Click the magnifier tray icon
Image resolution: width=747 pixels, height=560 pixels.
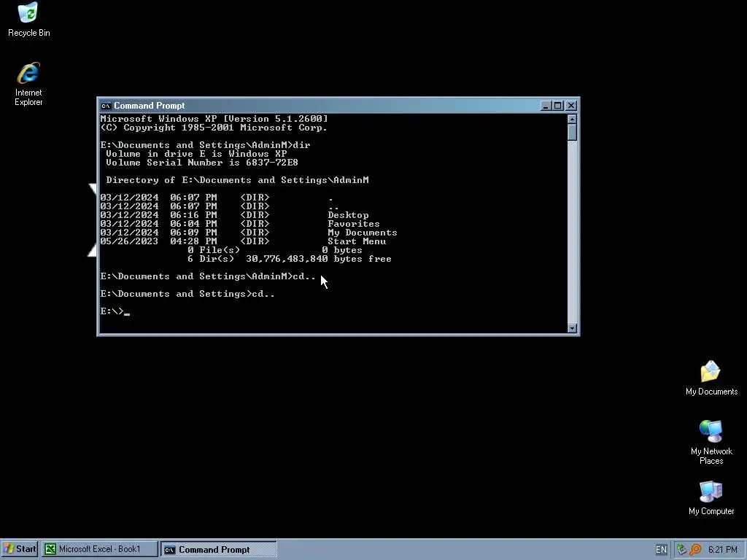[695, 550]
